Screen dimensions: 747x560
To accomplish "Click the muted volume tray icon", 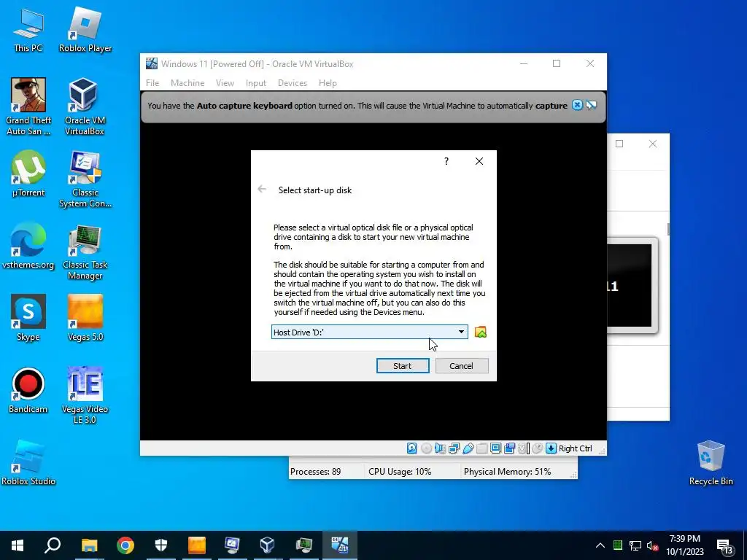I will 652,545.
